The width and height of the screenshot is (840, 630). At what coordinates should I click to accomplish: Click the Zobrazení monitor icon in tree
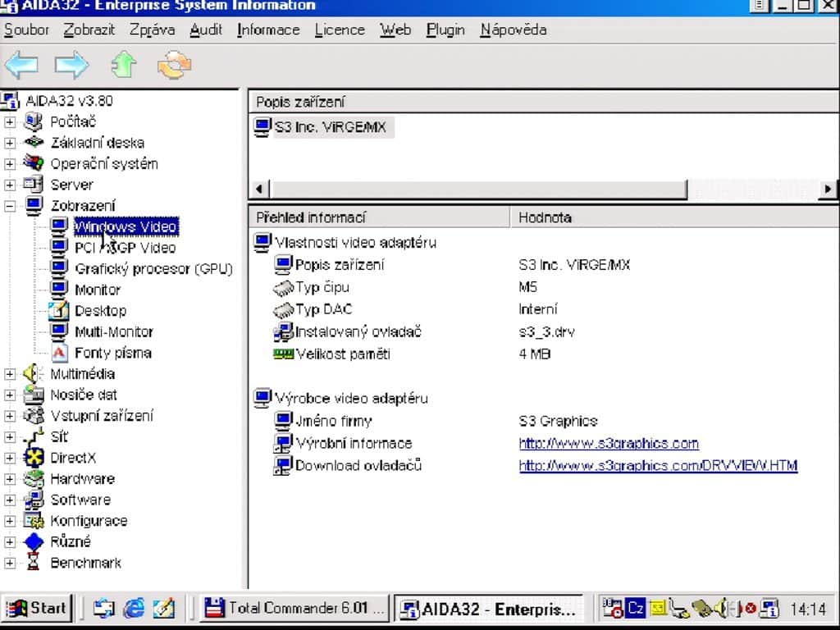[x=34, y=205]
